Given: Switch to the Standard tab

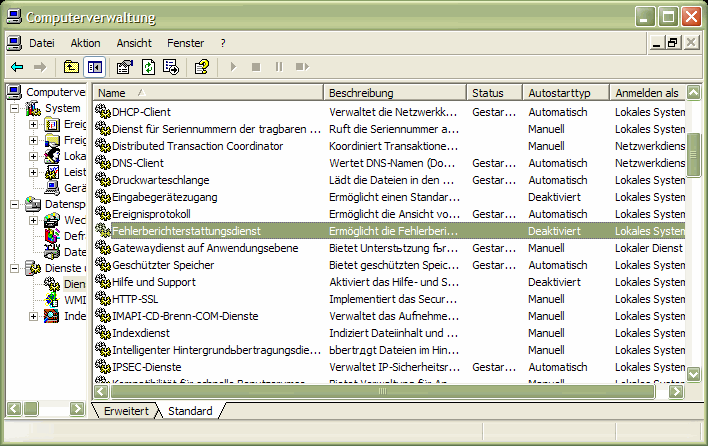Looking at the screenshot, I should (190, 411).
